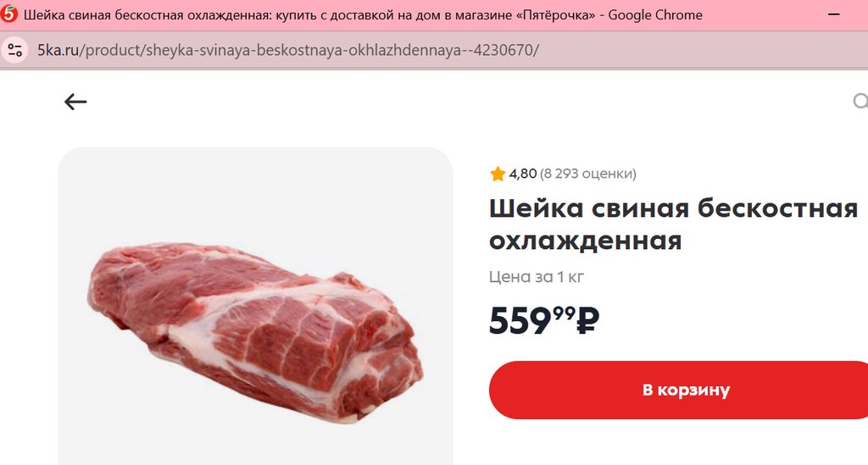Viewport: 868px width, 465px height.
Task: Click the yellow star rating icon
Action: 498,174
